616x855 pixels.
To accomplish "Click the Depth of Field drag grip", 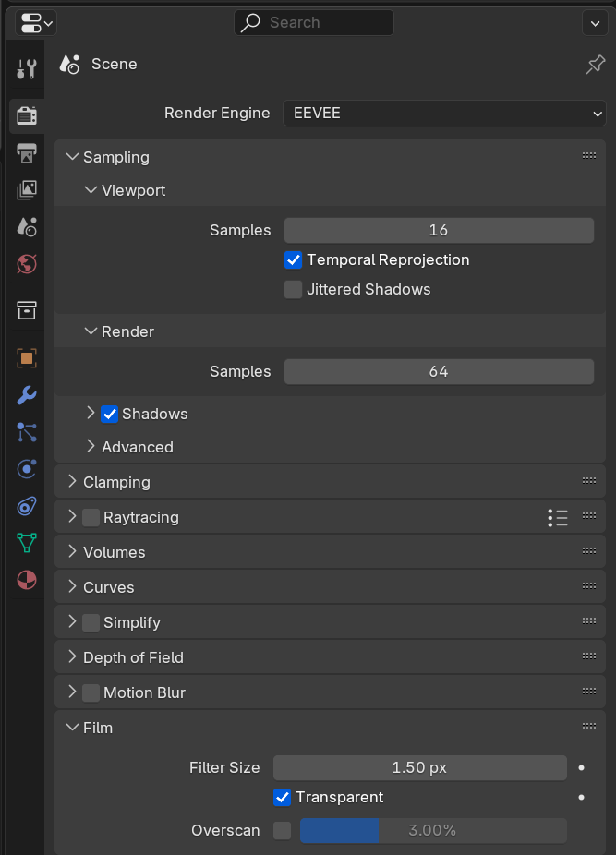I will click(588, 656).
